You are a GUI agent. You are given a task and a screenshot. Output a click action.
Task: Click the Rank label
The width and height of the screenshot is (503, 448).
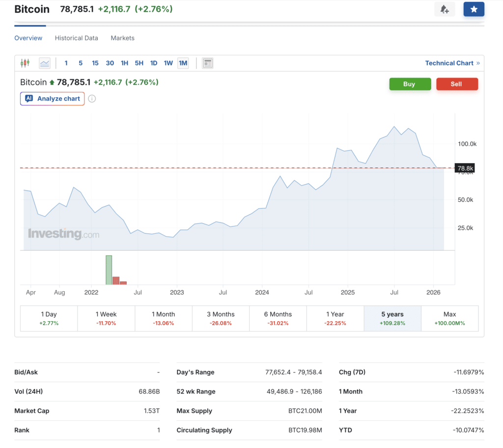22,430
